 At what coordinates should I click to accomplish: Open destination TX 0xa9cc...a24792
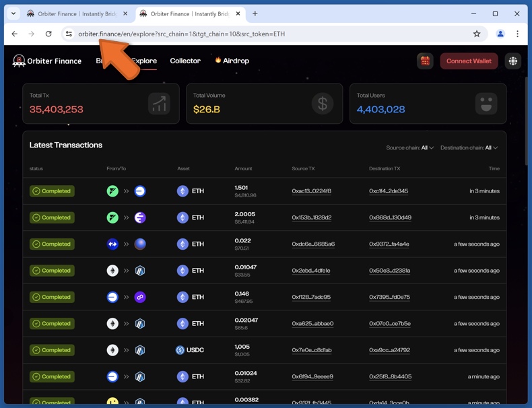(389, 350)
